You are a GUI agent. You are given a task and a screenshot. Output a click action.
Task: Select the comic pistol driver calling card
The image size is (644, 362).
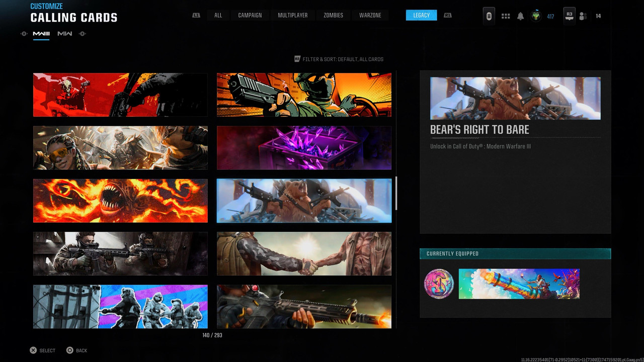(304, 95)
